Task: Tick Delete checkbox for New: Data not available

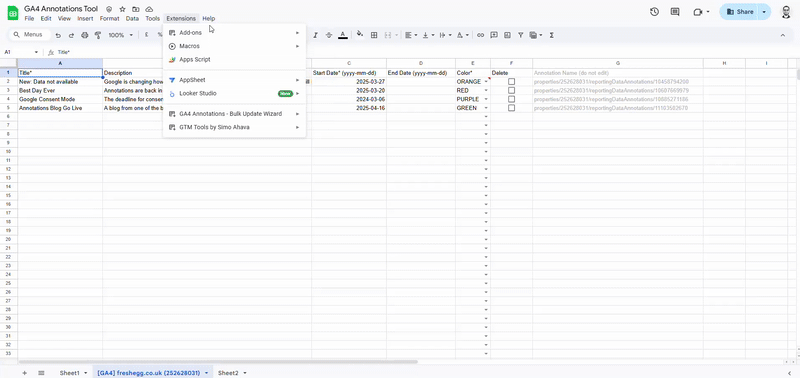Action: click(511, 82)
